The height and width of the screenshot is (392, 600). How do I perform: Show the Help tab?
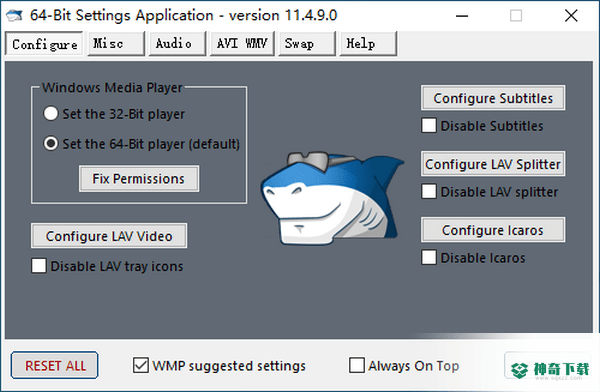[368, 44]
